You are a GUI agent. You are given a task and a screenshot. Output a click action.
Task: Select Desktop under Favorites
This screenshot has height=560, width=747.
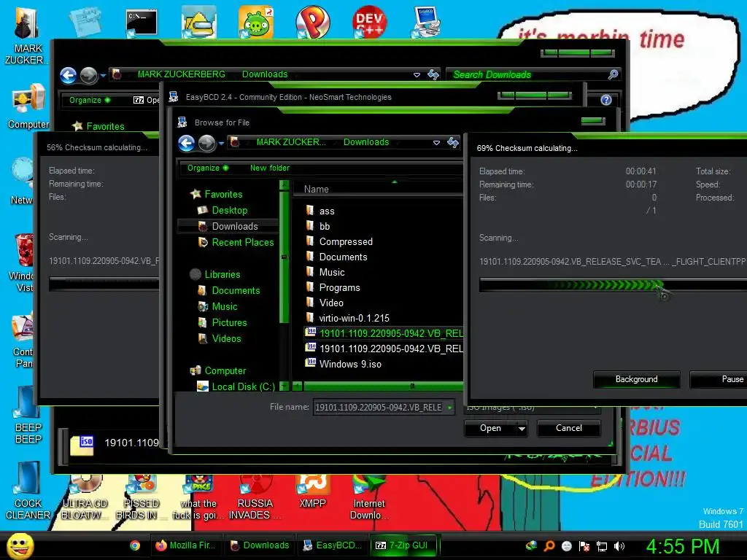click(230, 210)
